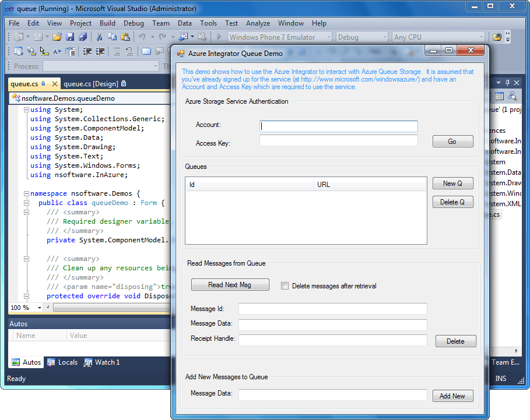Collapse the queueDemo class block
The width and height of the screenshot is (530, 420).
point(26,203)
